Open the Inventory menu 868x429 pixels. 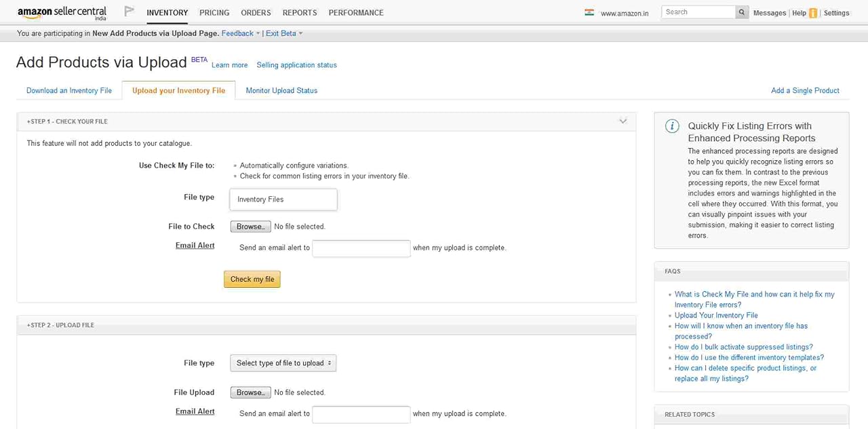[x=167, y=13]
